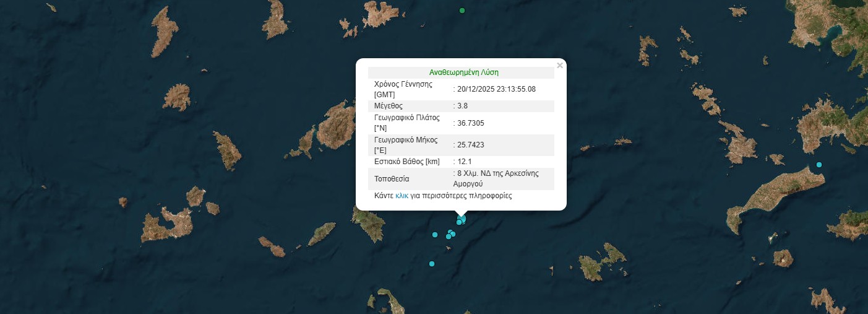Click the location text '8 Χλμ. ΝΔ της Αρκεσίνης Αμοργού'
The height and width of the screenshot is (314, 868).
pos(497,178)
